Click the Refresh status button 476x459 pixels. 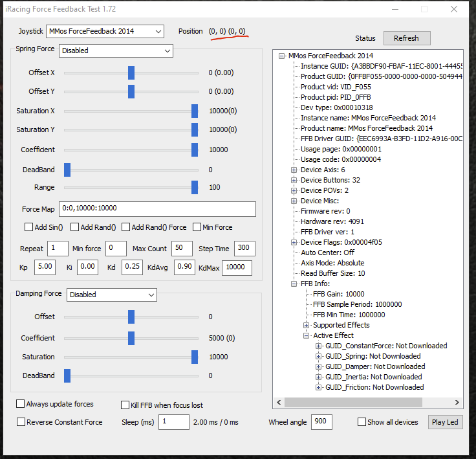406,38
